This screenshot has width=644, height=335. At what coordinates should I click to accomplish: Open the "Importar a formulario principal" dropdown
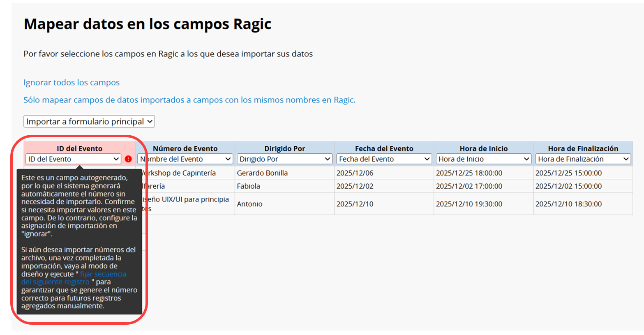(x=89, y=122)
